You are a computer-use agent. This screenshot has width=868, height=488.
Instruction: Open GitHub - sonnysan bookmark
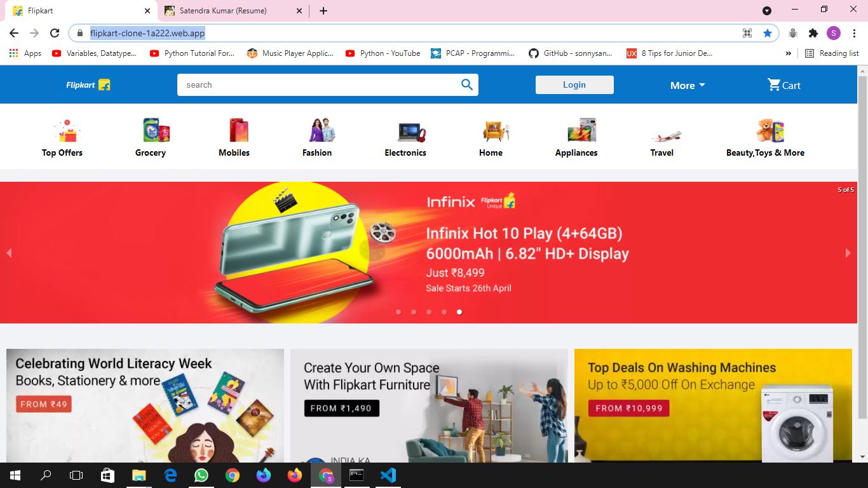pyautogui.click(x=571, y=53)
